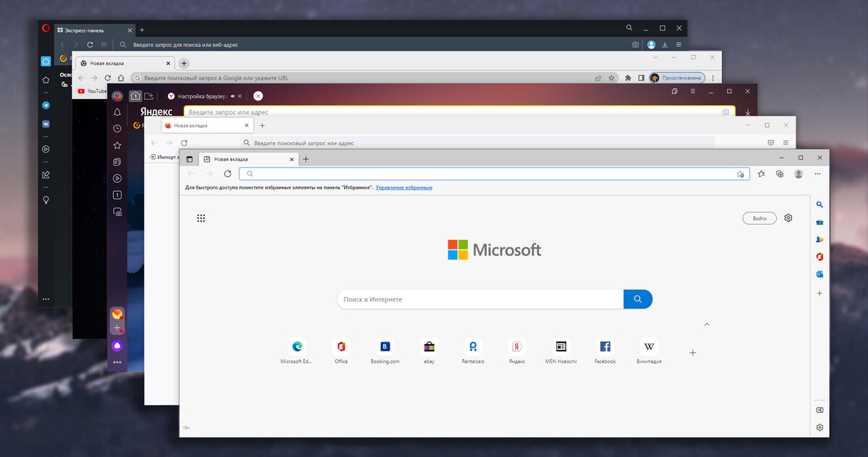Open Edge vertical tabs actions menu
Screen dimensions: 868x457
[190, 158]
